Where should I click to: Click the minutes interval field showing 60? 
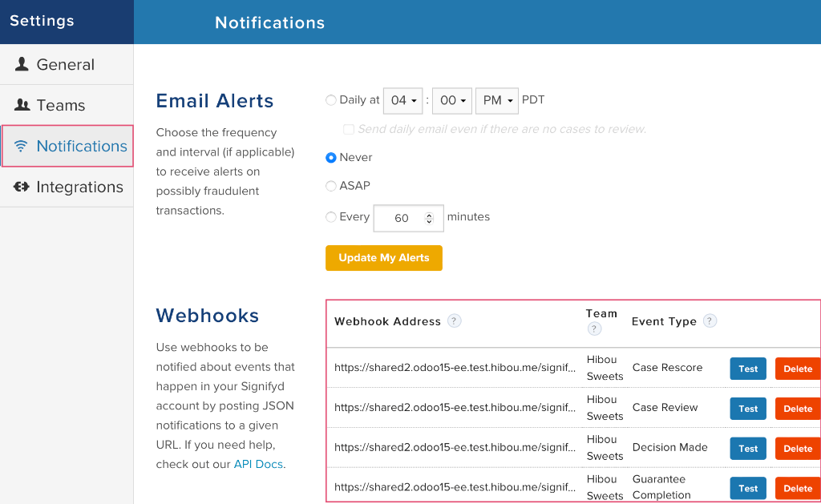408,218
